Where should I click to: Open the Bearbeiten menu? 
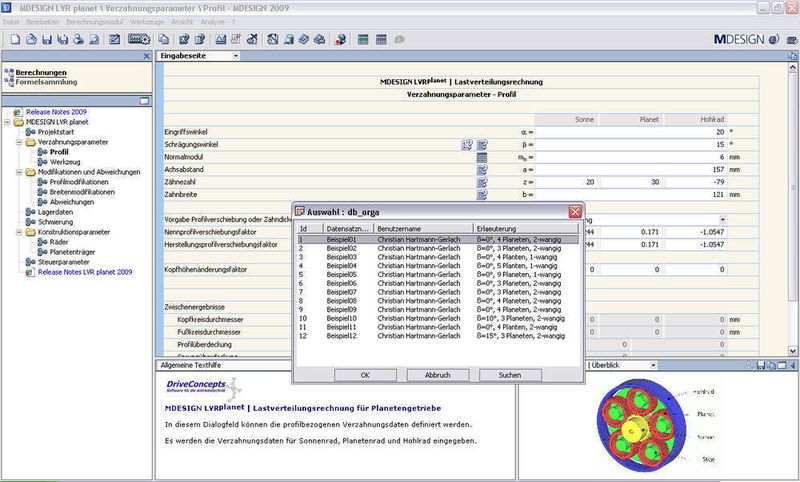[x=43, y=22]
